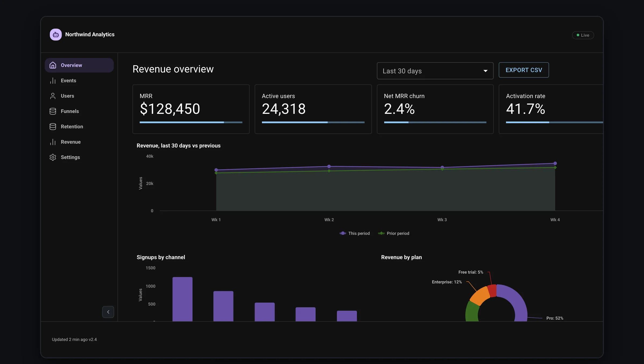Click the second Signups by channel bar
The width and height of the screenshot is (644, 364).
click(x=223, y=306)
